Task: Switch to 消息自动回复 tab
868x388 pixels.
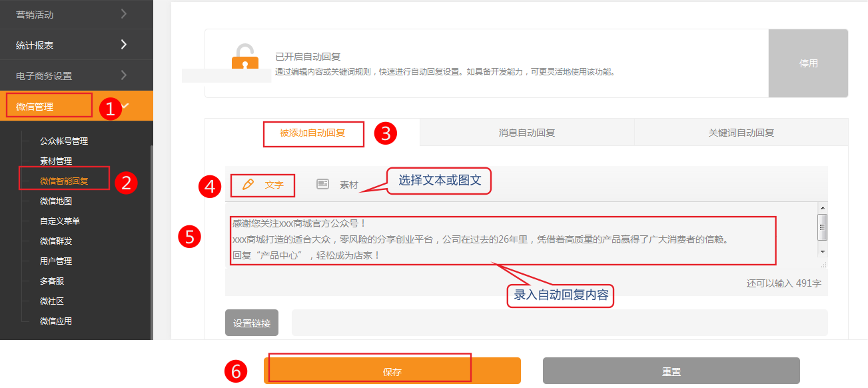Action: coord(527,133)
